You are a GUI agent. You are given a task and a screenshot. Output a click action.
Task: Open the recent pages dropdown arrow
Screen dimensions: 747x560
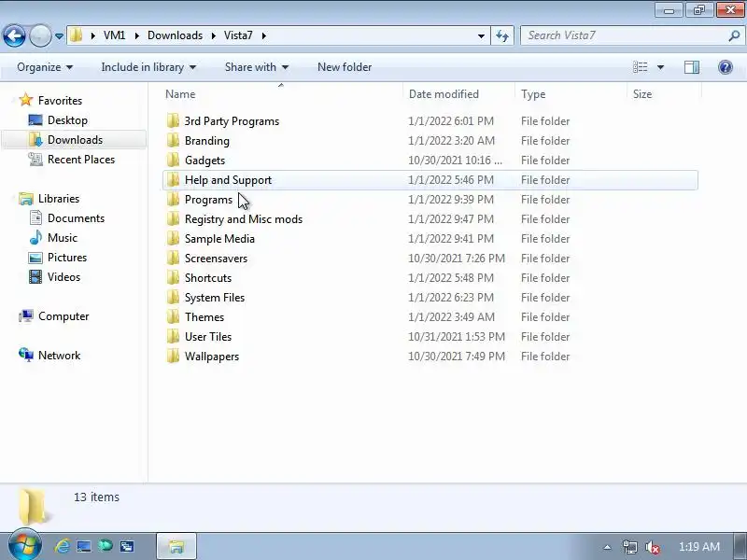pyautogui.click(x=59, y=36)
